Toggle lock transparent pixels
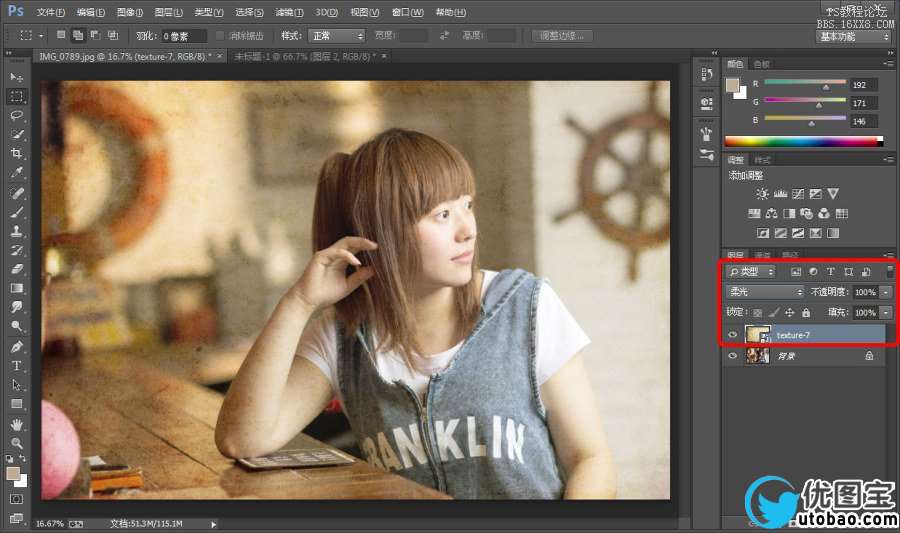Screen dimensions: 900x533 (758, 313)
